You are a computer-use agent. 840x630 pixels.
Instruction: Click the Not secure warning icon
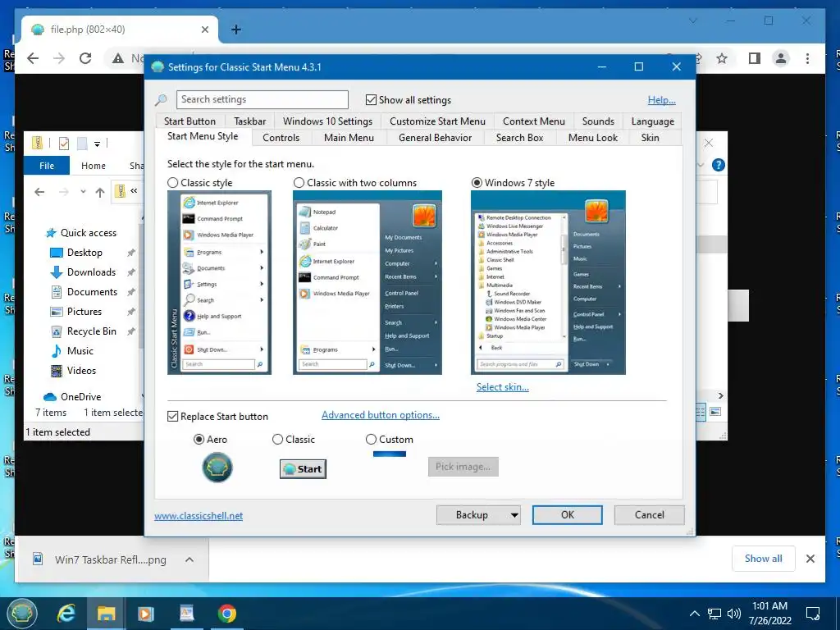click(x=118, y=58)
